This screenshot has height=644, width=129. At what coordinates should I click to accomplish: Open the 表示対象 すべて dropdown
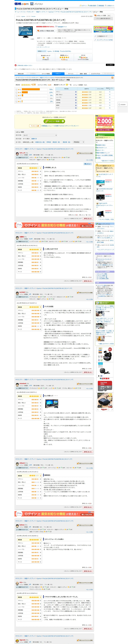(x=40, y=135)
